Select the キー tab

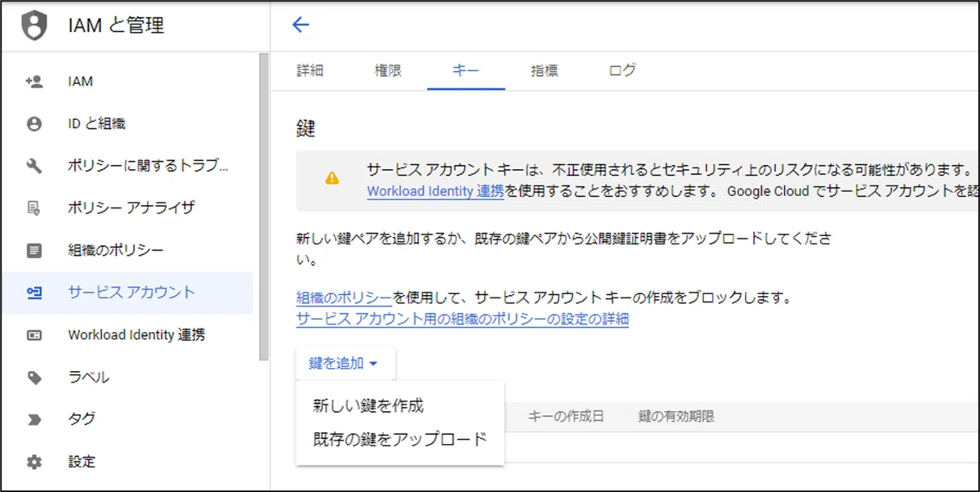coord(465,70)
